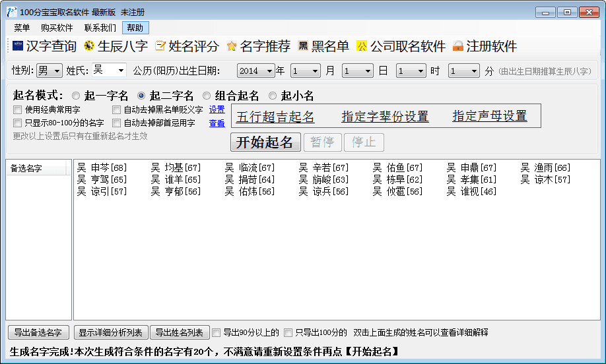Image resolution: width=606 pixels, height=364 pixels.
Task: Click the 姓名评分 toolbar icon
Action: coord(160,46)
